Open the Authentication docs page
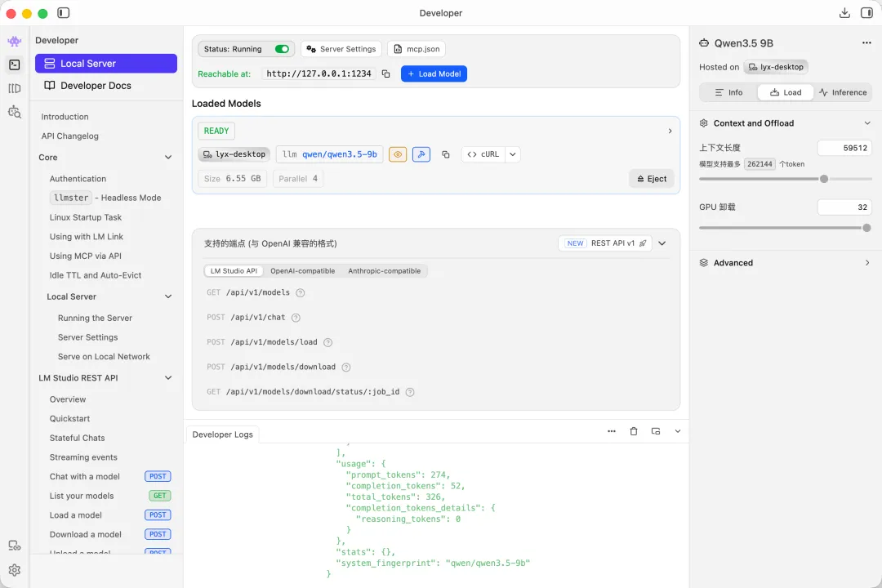The height and width of the screenshot is (588, 882). click(x=78, y=178)
